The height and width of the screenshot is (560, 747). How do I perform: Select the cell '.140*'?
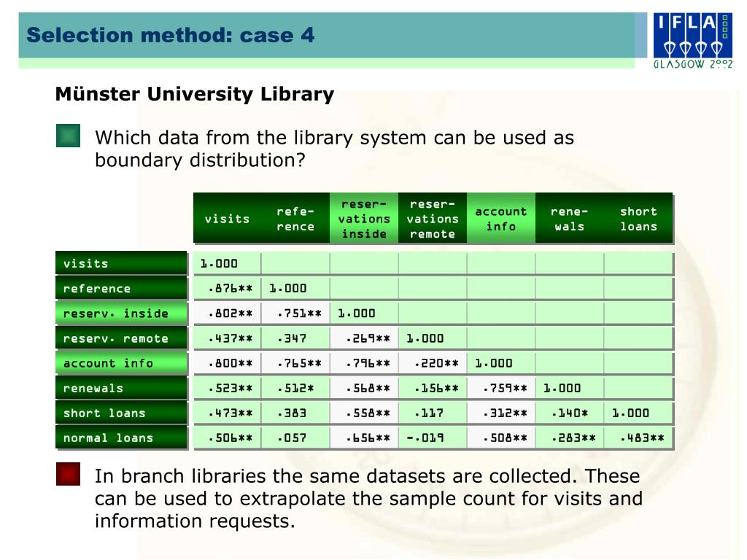click(570, 413)
